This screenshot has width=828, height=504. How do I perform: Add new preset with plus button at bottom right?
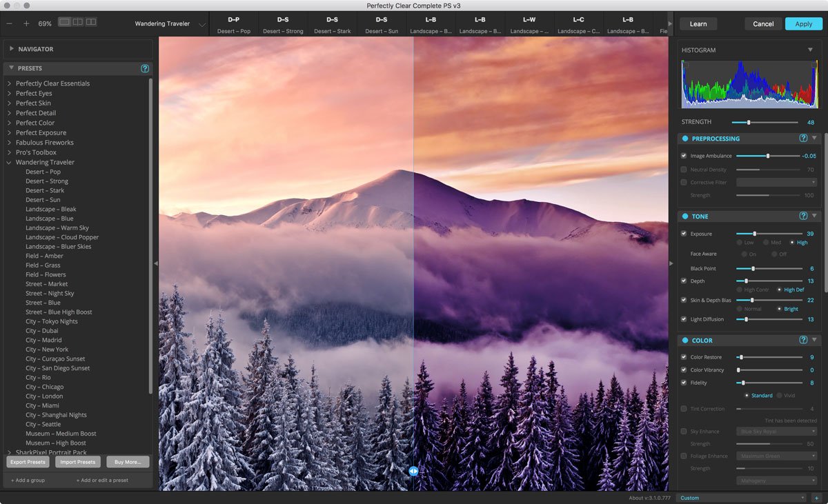816,498
